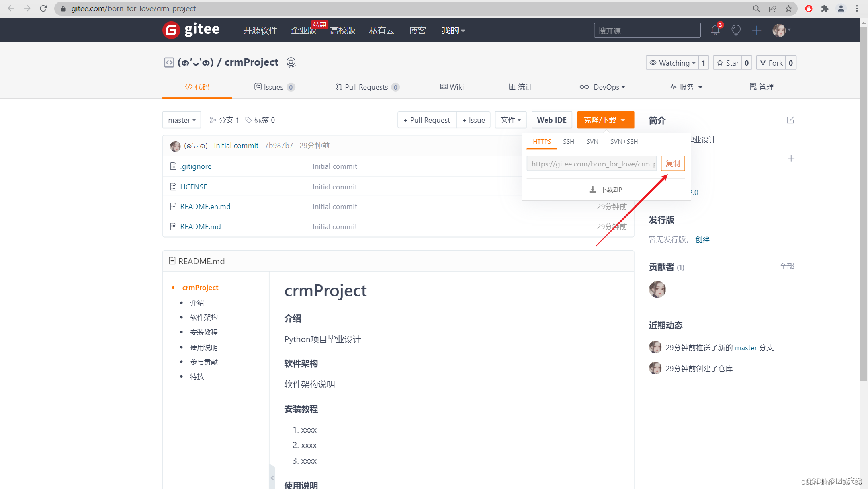Toggle the Watching status button
The width and height of the screenshot is (868, 489).
coord(673,63)
